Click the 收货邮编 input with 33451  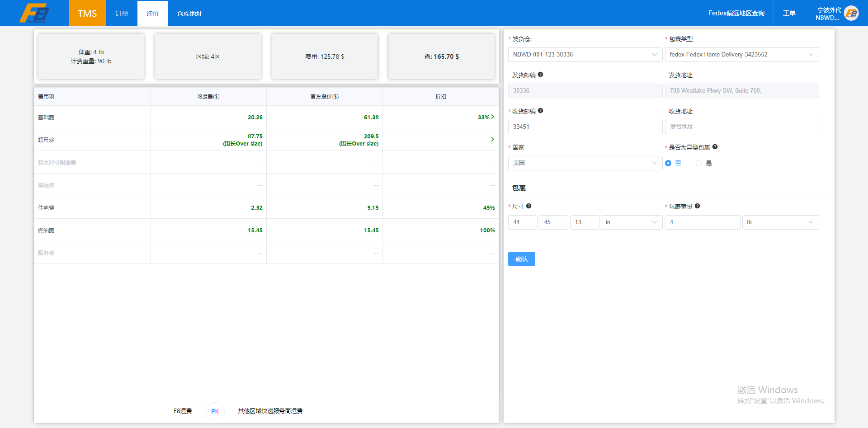(585, 127)
